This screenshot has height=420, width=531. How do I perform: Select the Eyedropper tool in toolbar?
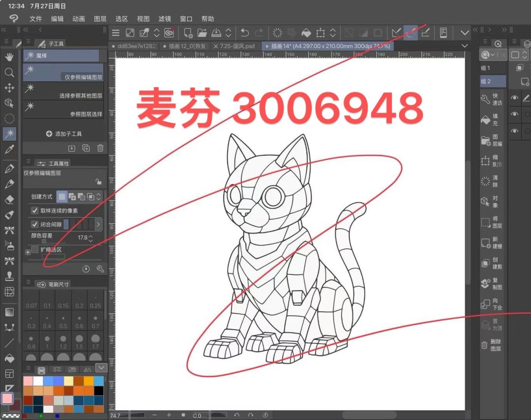pos(9,150)
